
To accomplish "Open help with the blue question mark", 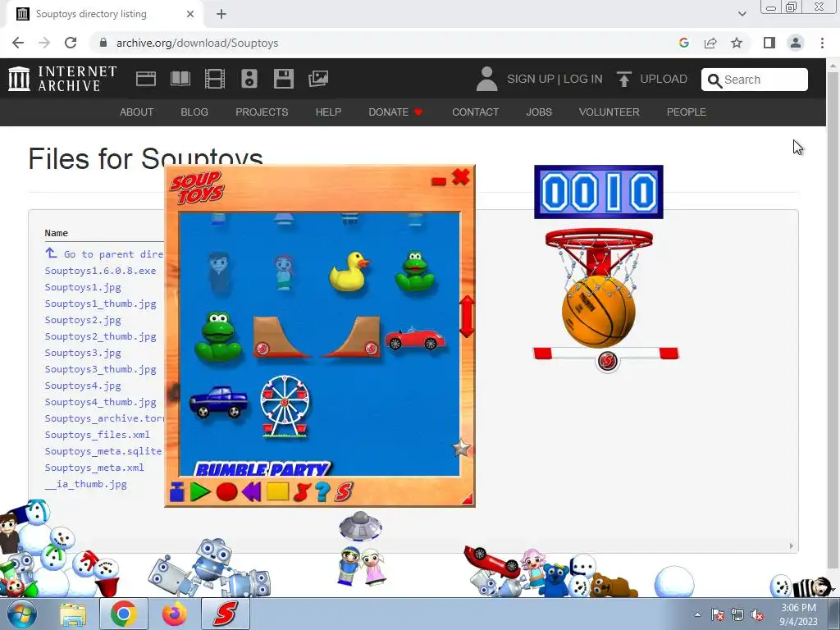I will click(x=322, y=492).
